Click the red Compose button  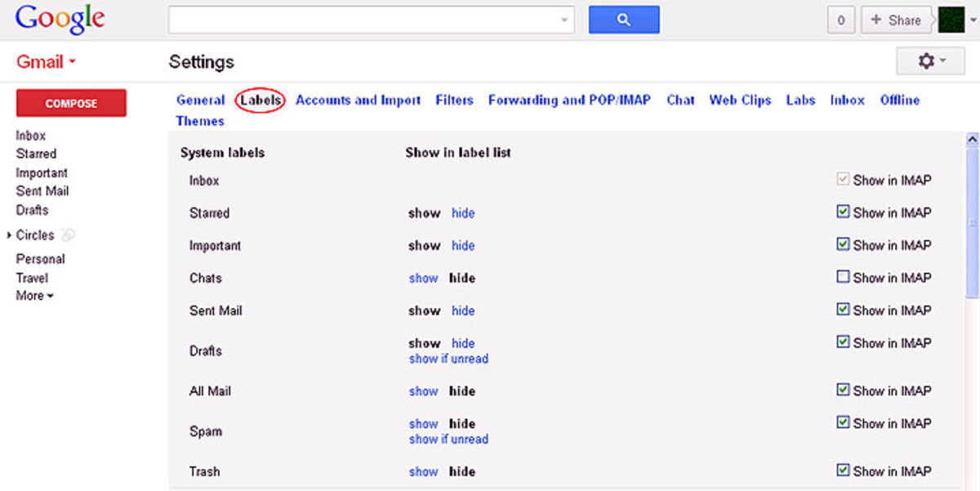(x=71, y=104)
